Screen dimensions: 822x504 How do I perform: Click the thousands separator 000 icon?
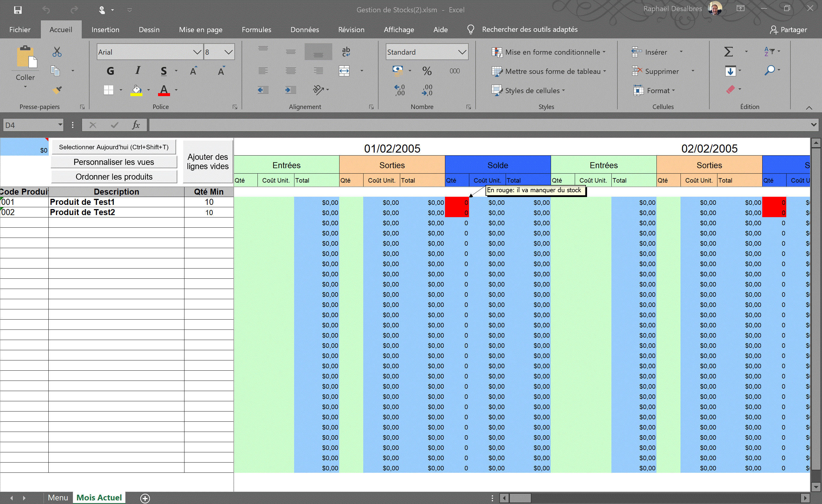pos(454,71)
